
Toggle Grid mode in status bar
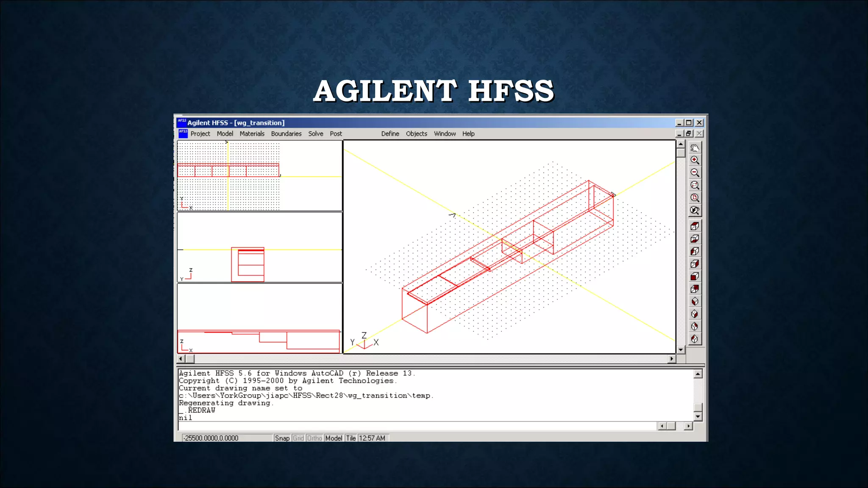(298, 438)
